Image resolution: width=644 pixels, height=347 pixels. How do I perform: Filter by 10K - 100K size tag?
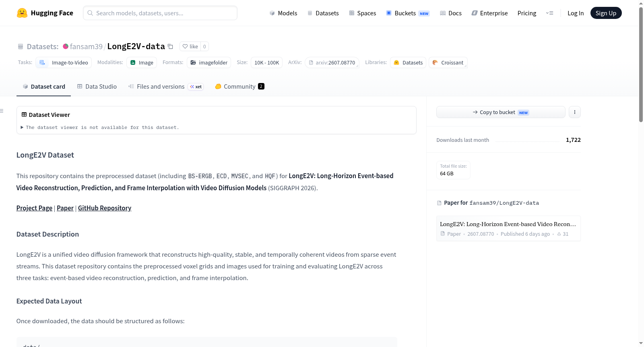[266, 62]
